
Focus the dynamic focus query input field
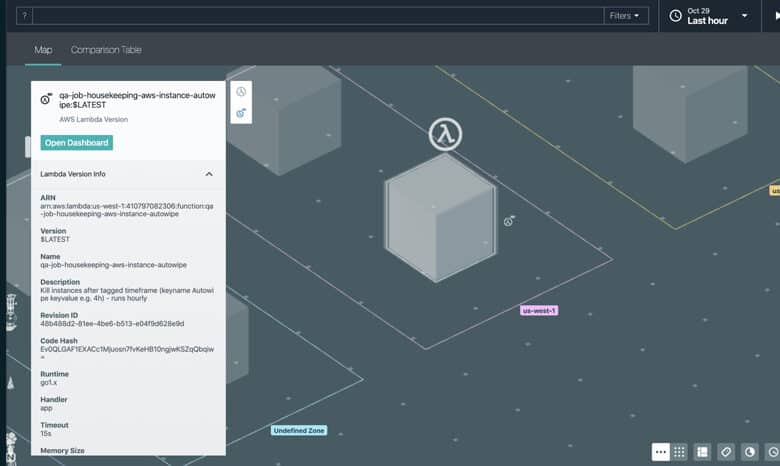pyautogui.click(x=318, y=16)
